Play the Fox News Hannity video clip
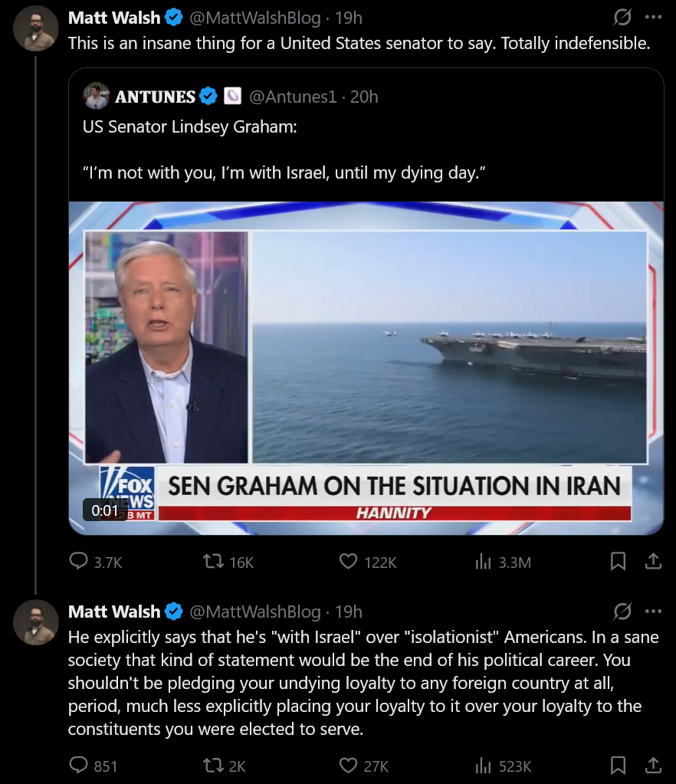The height and width of the screenshot is (784, 676). point(366,368)
